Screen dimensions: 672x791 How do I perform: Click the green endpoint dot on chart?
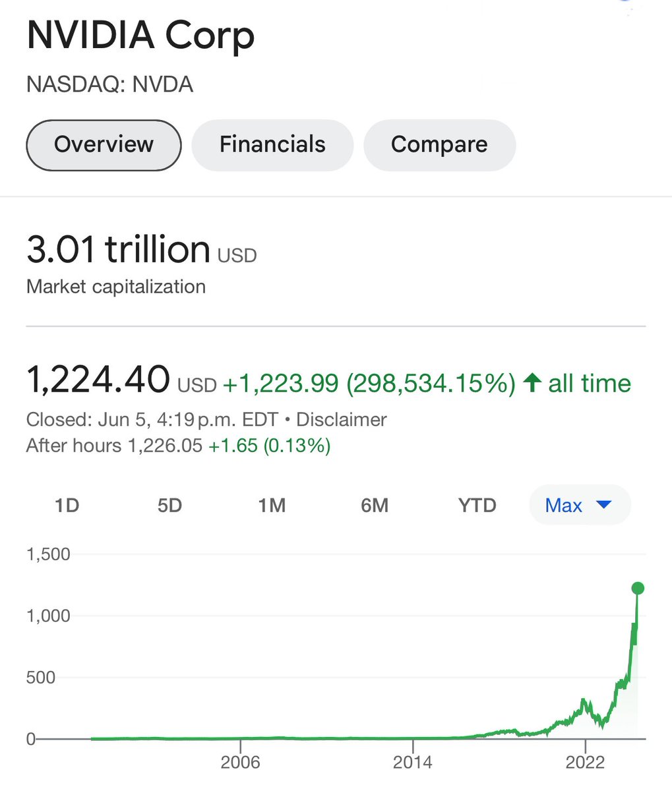638,588
